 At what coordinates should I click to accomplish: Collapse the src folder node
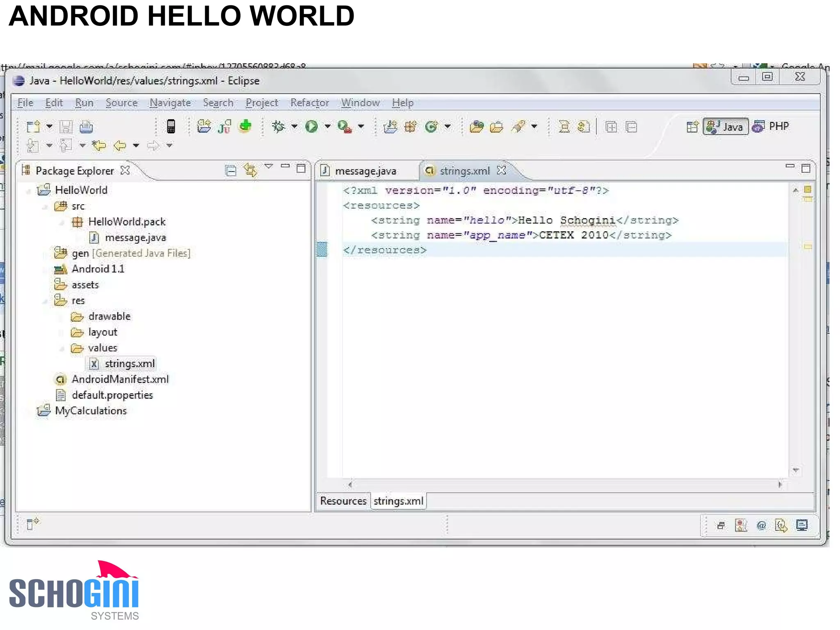click(45, 207)
